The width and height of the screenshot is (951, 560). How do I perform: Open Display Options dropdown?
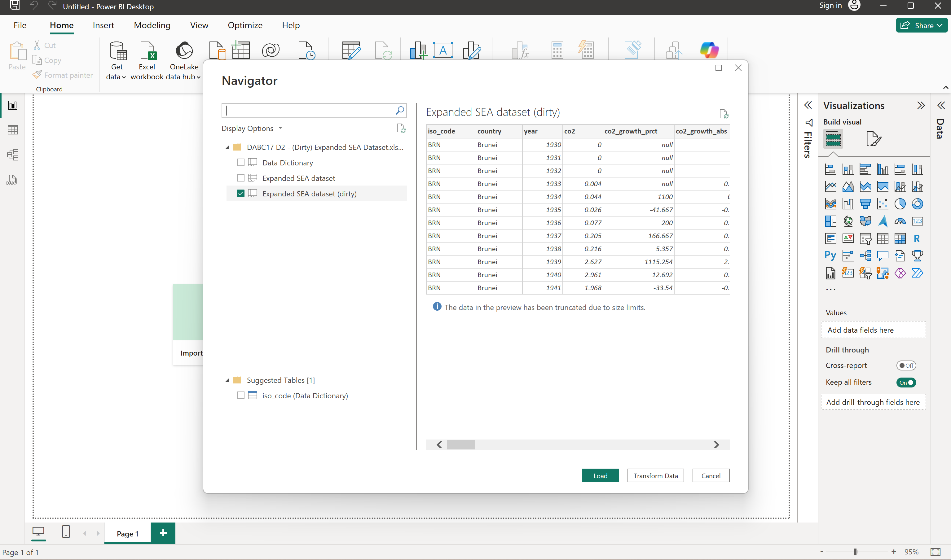pyautogui.click(x=252, y=128)
